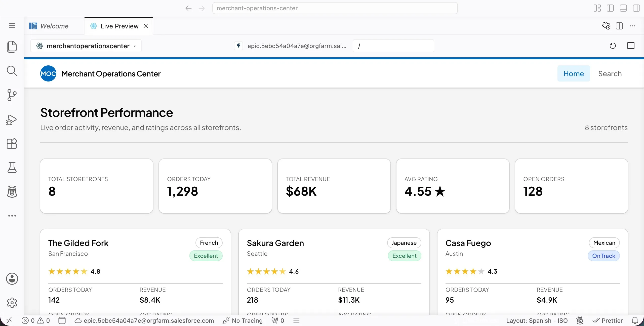Click No Tracing in the status bar
The height and width of the screenshot is (326, 644).
click(243, 320)
